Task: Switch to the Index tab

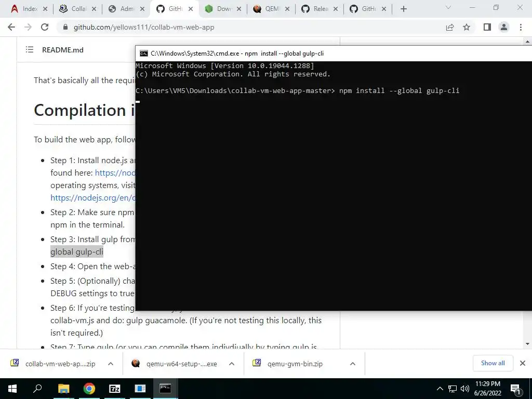Action: pos(24,9)
